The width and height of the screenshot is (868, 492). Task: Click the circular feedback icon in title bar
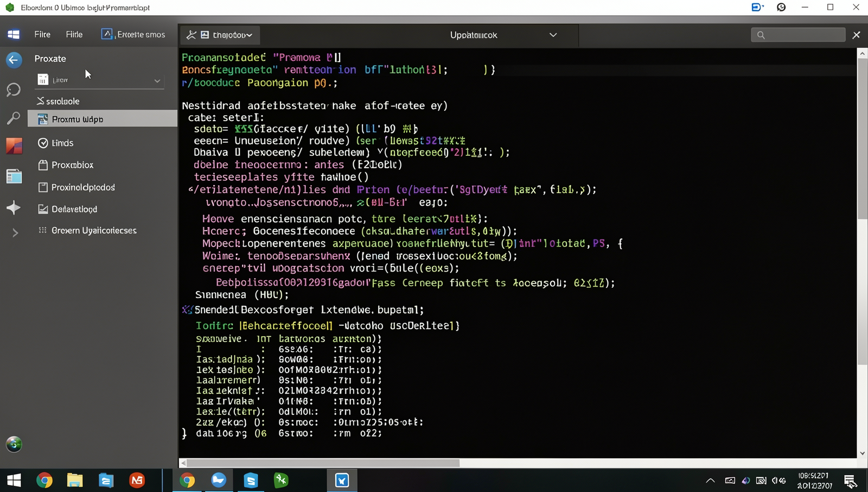coord(781,7)
